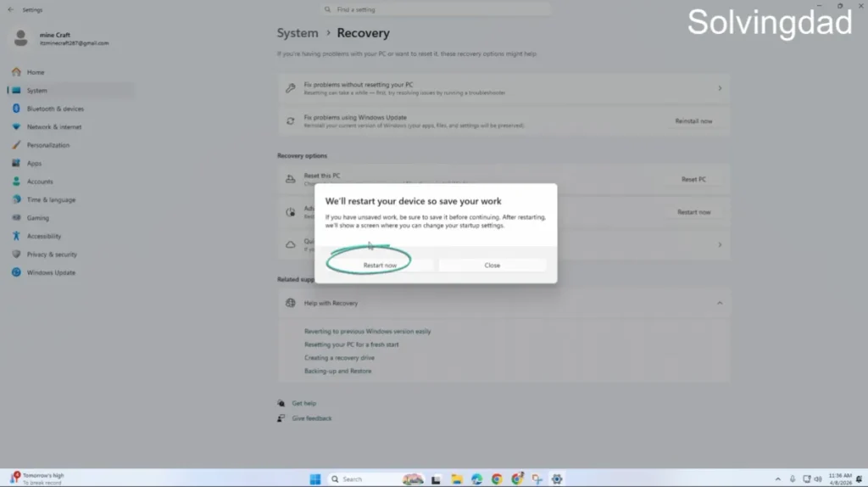
Task: Show hidden icons in system tray
Action: 778,479
